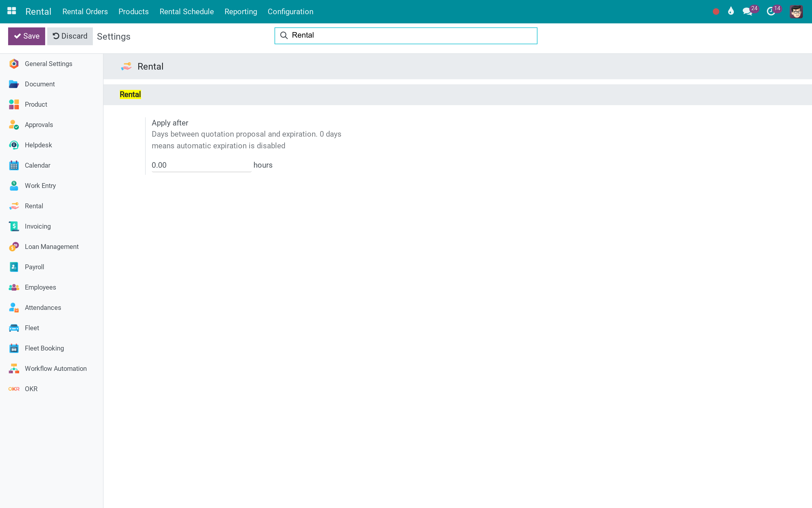The image size is (812, 508).
Task: Click the hours unit label
Action: click(263, 165)
